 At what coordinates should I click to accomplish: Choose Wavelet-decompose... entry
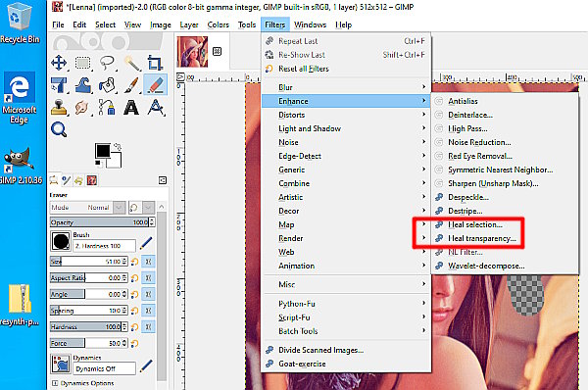coord(504,266)
